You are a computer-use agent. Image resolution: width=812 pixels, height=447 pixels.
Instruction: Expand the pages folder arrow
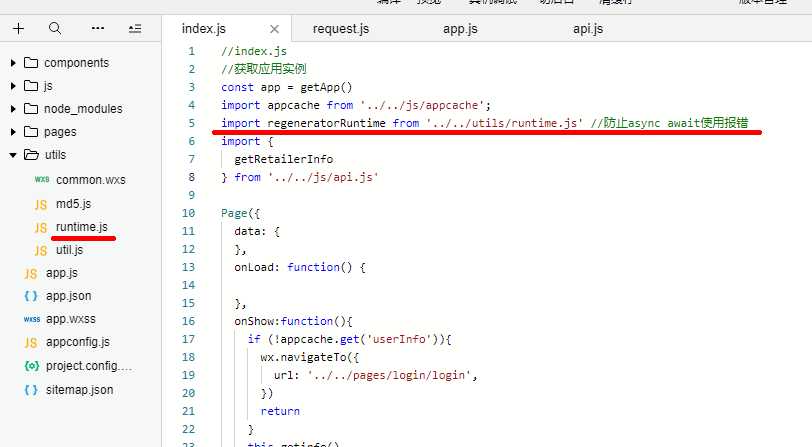pyautogui.click(x=13, y=132)
